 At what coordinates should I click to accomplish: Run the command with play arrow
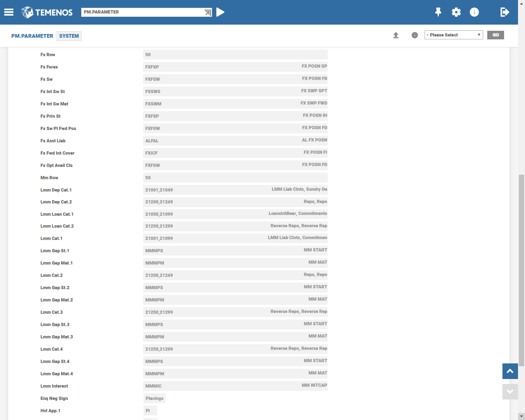coord(220,12)
